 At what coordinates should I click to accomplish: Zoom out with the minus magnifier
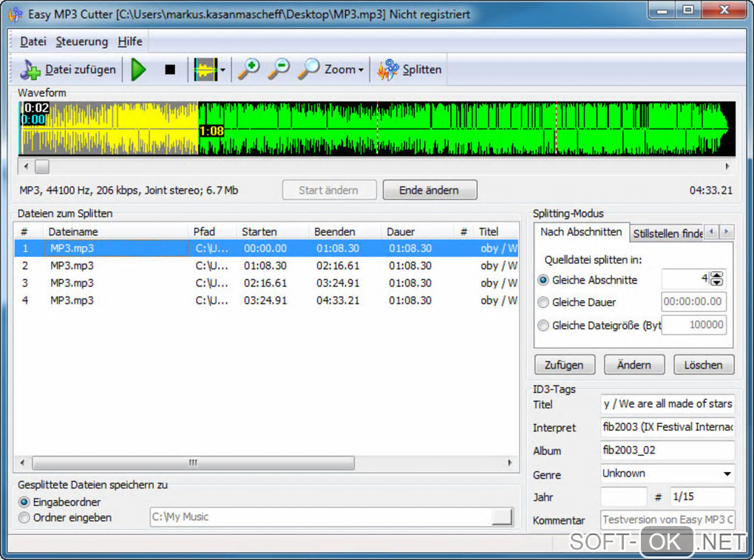click(x=279, y=69)
